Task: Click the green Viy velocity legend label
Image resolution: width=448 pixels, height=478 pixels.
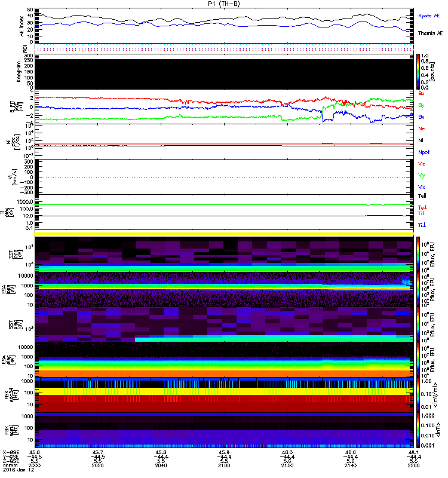Action: click(422, 176)
